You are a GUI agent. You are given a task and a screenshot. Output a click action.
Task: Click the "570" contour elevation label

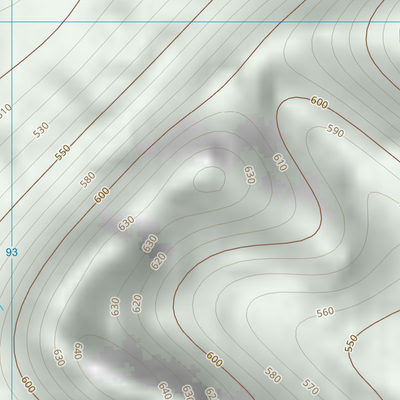pyautogui.click(x=310, y=386)
